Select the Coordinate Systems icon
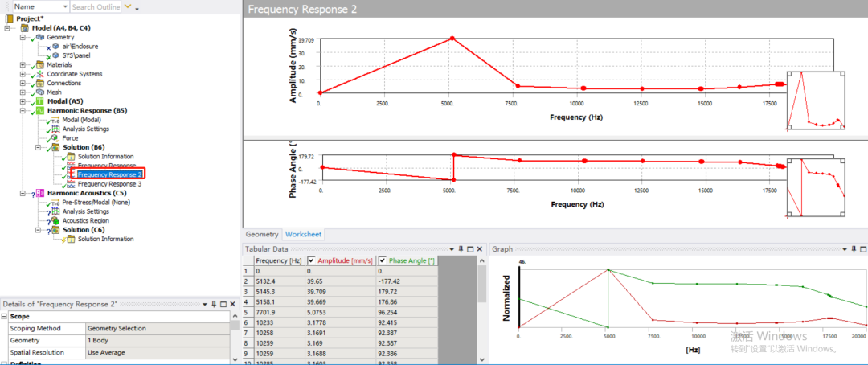This screenshot has height=365, width=868. [x=40, y=74]
